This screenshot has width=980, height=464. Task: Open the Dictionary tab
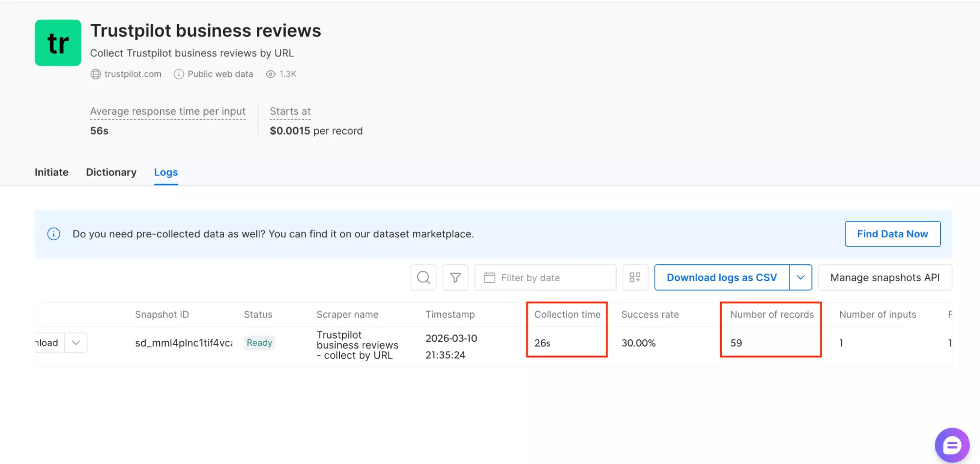click(111, 172)
